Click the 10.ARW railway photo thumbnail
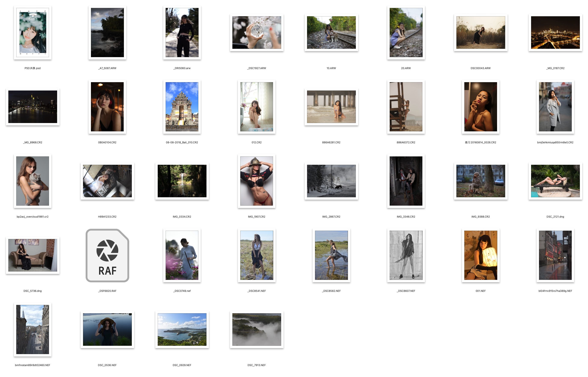This screenshot has width=588, height=377. pyautogui.click(x=331, y=33)
